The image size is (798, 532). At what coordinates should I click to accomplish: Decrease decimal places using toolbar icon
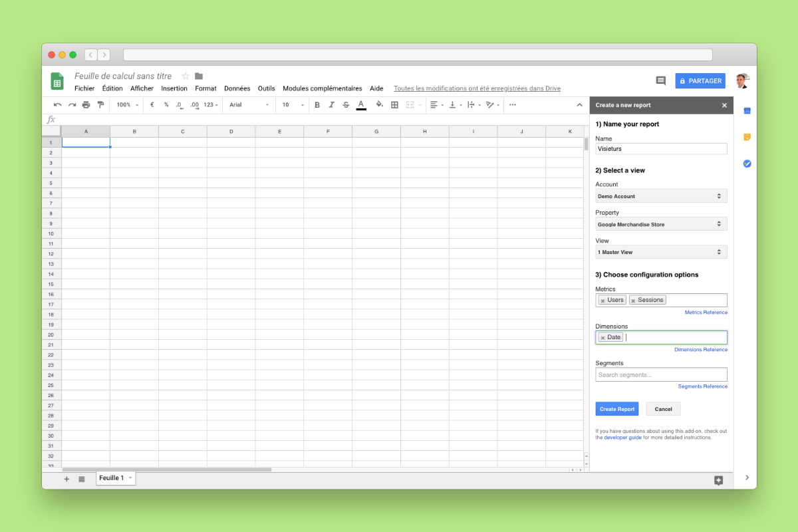click(178, 104)
